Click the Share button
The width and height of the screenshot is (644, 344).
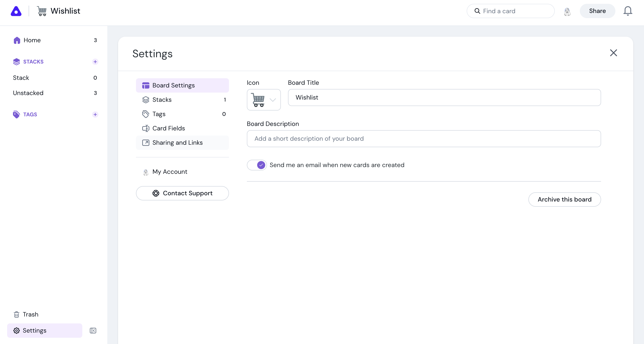[x=597, y=11]
